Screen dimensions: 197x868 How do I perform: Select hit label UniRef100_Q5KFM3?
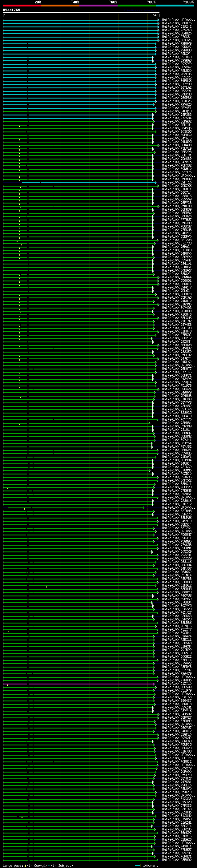(x=177, y=206)
